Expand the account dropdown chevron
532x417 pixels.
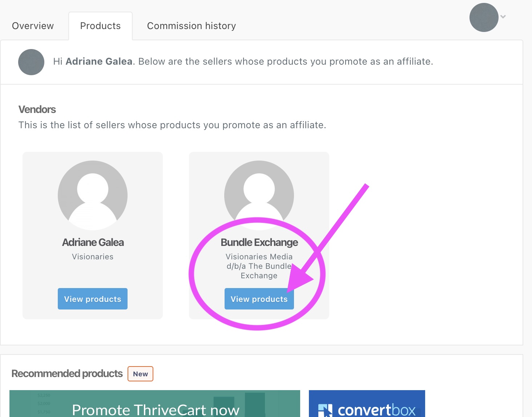pyautogui.click(x=503, y=17)
